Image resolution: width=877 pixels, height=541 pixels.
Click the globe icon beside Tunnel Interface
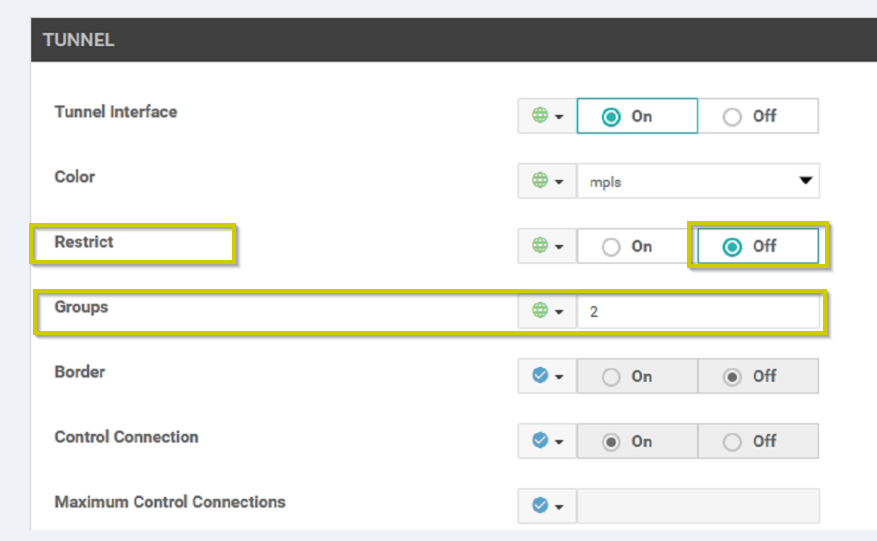click(x=540, y=115)
